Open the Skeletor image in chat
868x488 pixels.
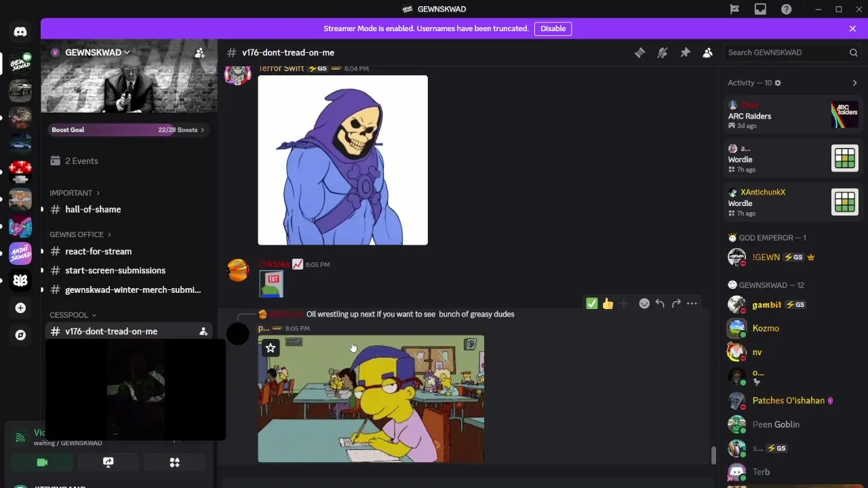point(342,160)
